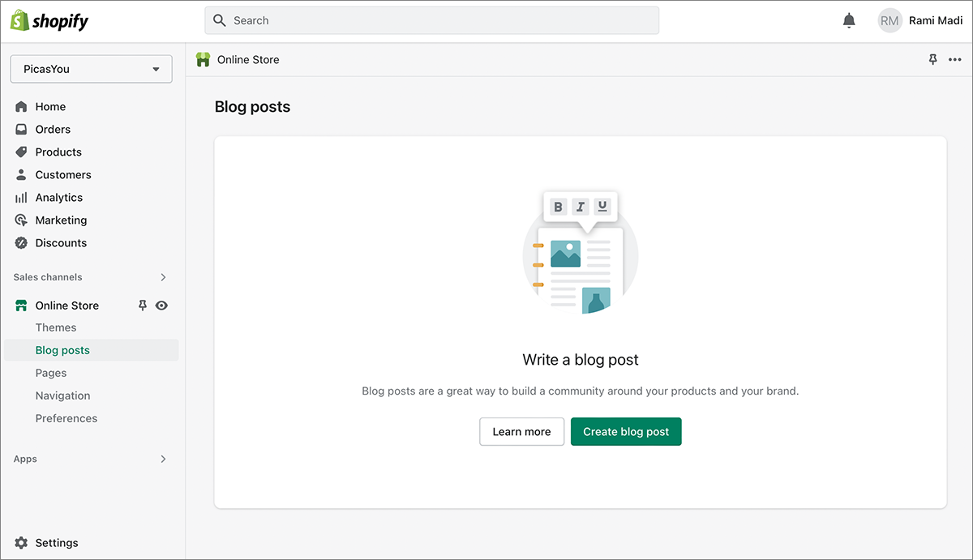
Task: Preview the Online Store with the eye icon
Action: tap(161, 305)
